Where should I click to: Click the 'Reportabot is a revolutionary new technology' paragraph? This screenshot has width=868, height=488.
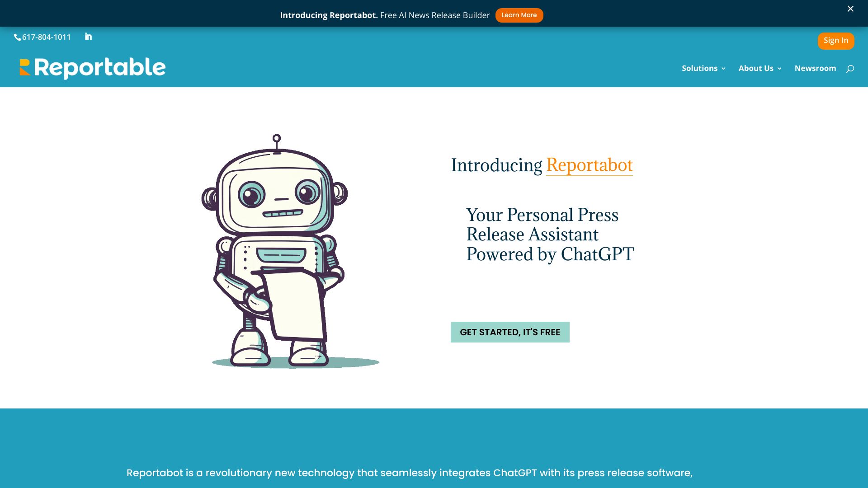click(410, 473)
